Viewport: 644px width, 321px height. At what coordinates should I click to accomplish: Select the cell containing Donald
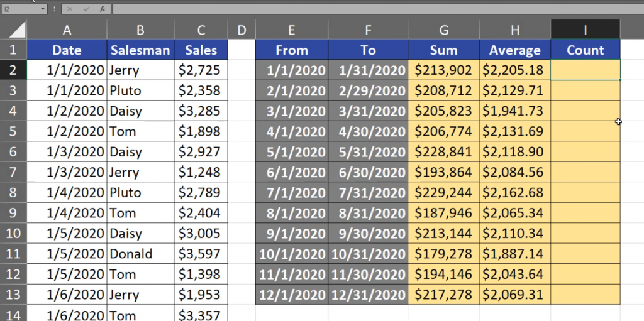click(x=140, y=254)
